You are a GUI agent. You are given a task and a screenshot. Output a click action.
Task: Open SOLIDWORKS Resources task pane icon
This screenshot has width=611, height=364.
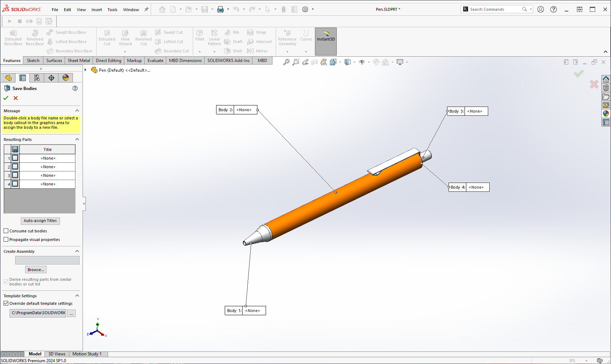coord(606,79)
